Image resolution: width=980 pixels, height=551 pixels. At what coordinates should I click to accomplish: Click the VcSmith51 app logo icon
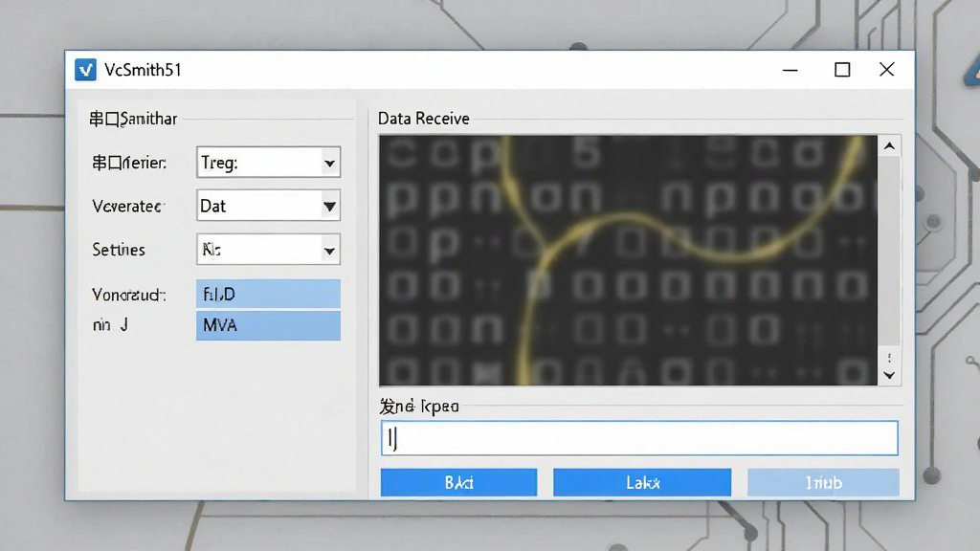85,69
